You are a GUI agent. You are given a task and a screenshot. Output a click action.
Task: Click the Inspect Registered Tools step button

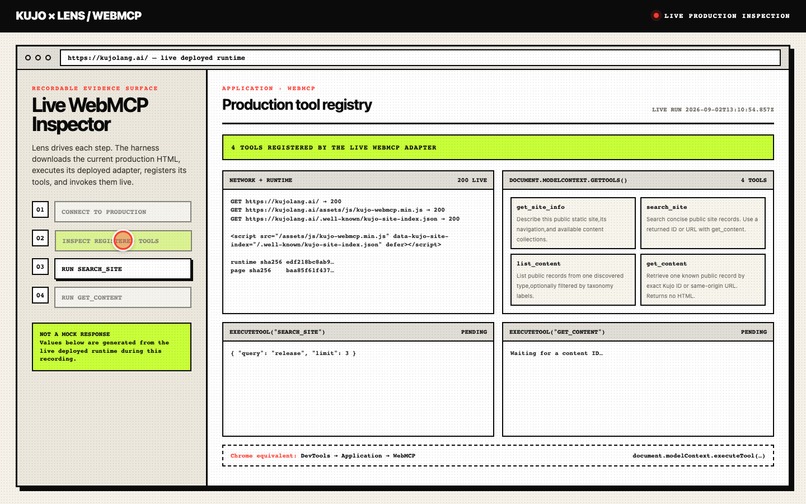pyautogui.click(x=123, y=241)
